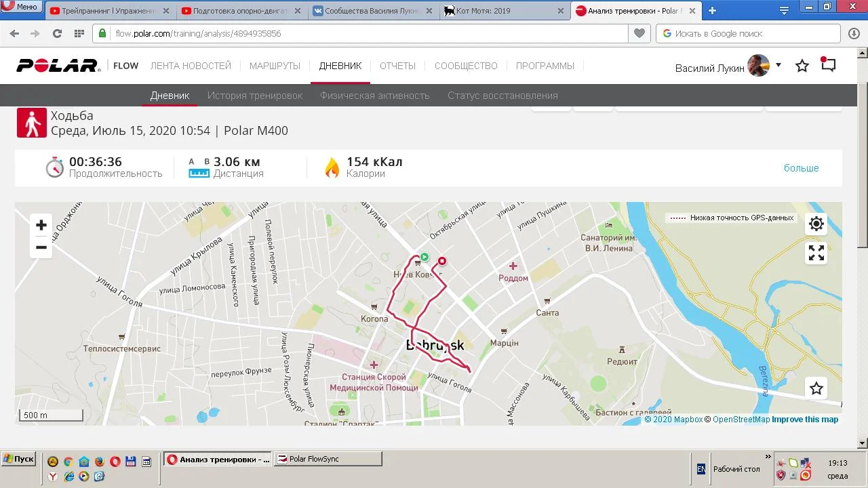Click the 154 кКал calories value
Viewport: 868px width, 488px height.
point(374,162)
